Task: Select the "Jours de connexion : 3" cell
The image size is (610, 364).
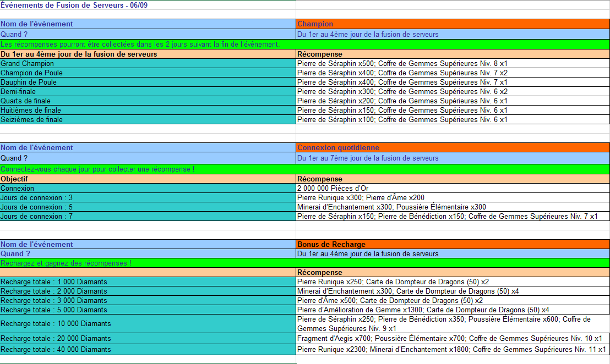Action: pyautogui.click(x=148, y=198)
